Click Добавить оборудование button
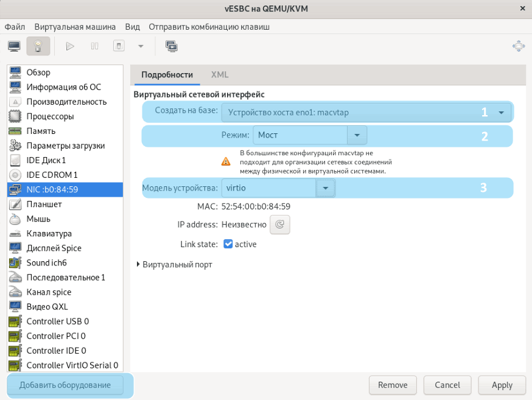Screen dimensions: 532x400 pos(65,385)
